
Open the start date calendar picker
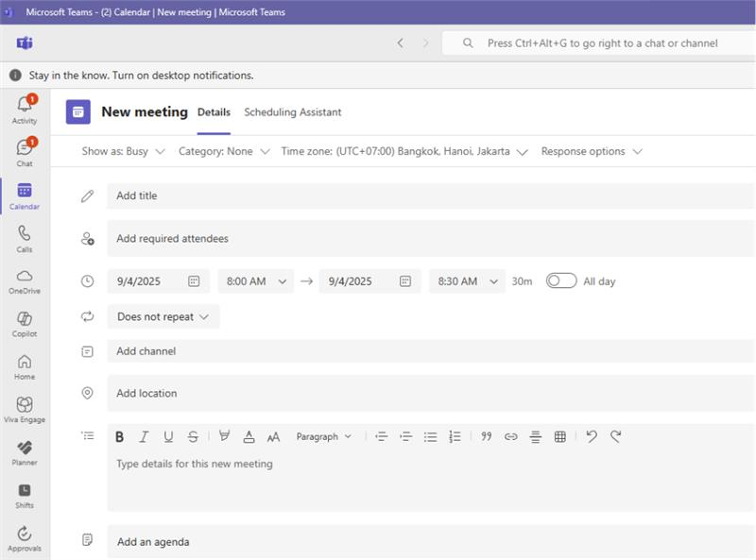[x=194, y=281]
